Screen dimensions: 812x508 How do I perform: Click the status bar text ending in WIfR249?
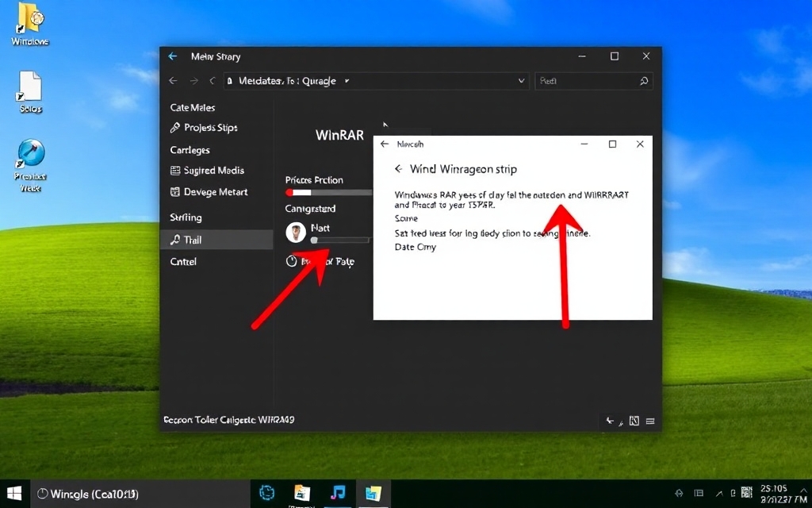[229, 420]
